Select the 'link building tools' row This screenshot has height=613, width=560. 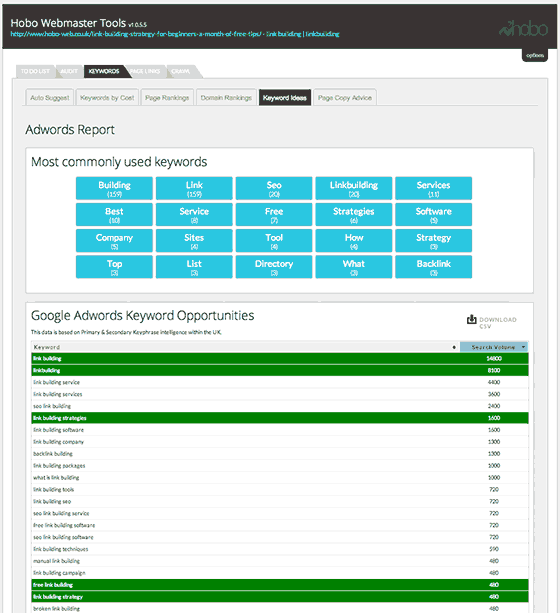(280, 489)
